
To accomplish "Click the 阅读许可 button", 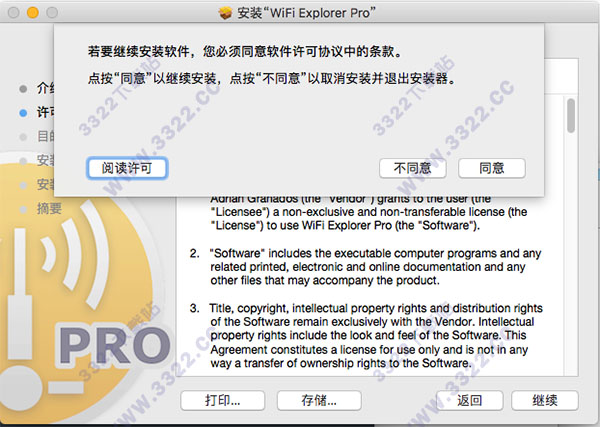I will point(127,168).
